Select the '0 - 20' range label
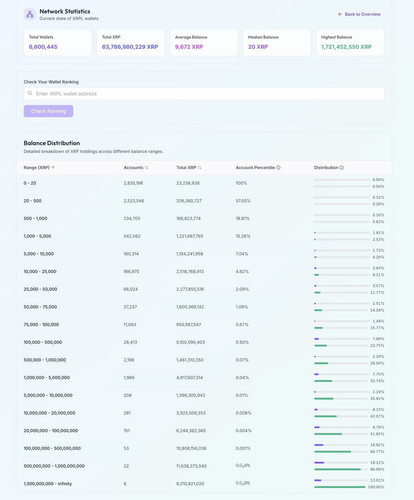 click(30, 183)
